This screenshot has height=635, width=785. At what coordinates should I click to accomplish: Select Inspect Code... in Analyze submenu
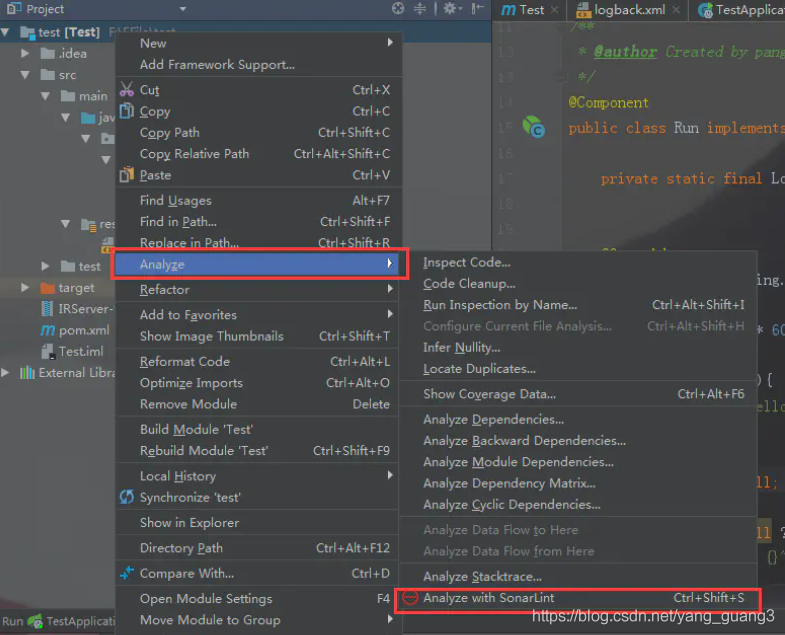[x=578, y=262]
